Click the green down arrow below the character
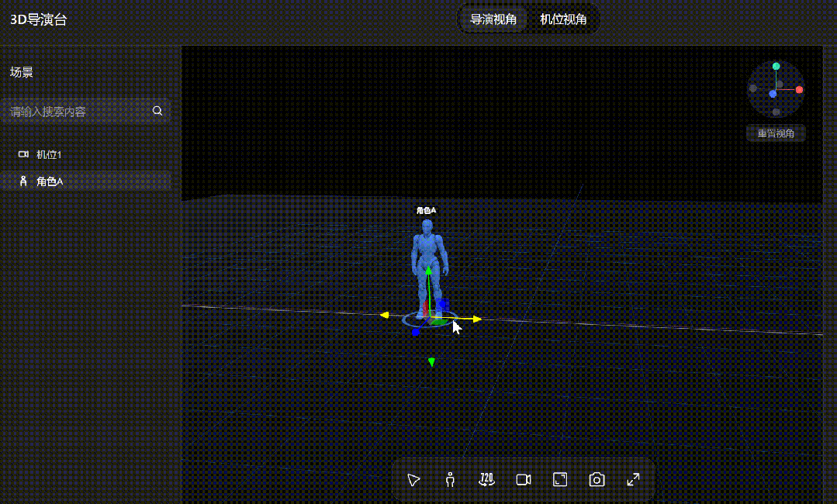Screen dimensions: 837x504 click(431, 362)
